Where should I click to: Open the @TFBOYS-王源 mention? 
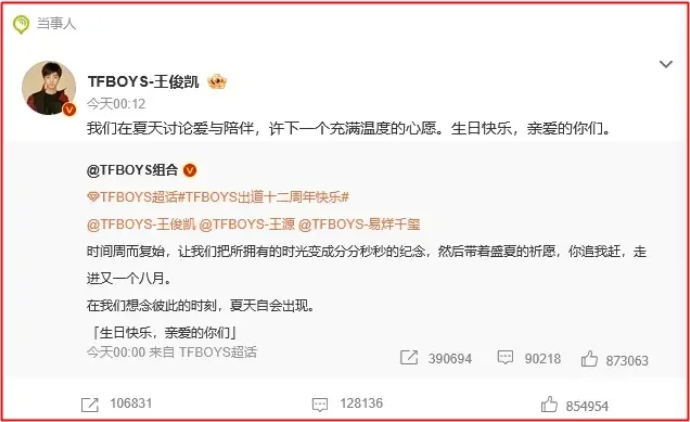point(247,224)
